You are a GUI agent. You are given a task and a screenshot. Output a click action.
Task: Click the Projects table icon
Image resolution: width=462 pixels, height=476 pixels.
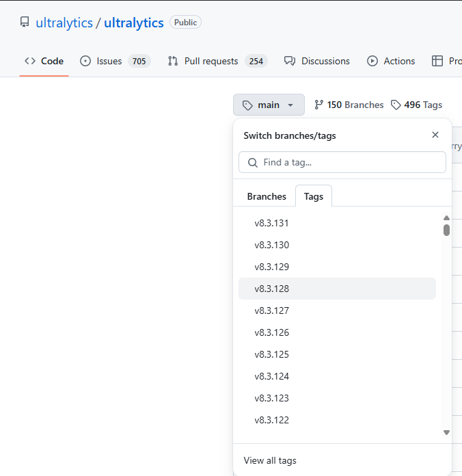coord(437,61)
